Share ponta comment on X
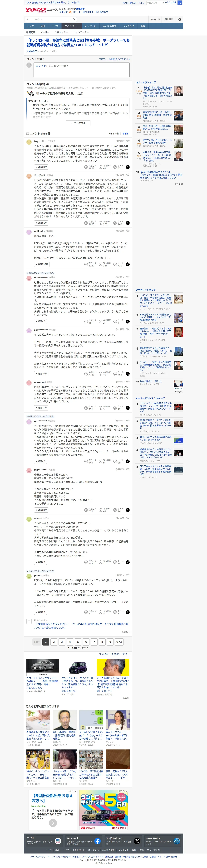Image resolution: width=207 pixels, height=868 pixels. point(127,612)
